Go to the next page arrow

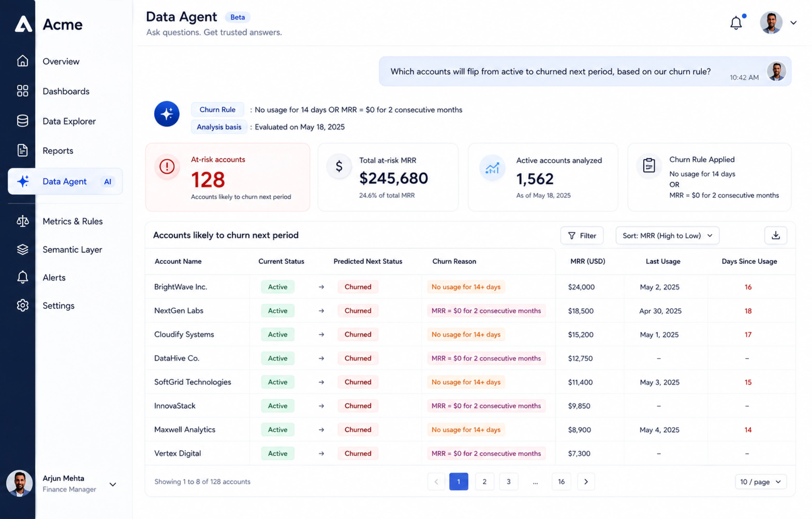click(586, 482)
